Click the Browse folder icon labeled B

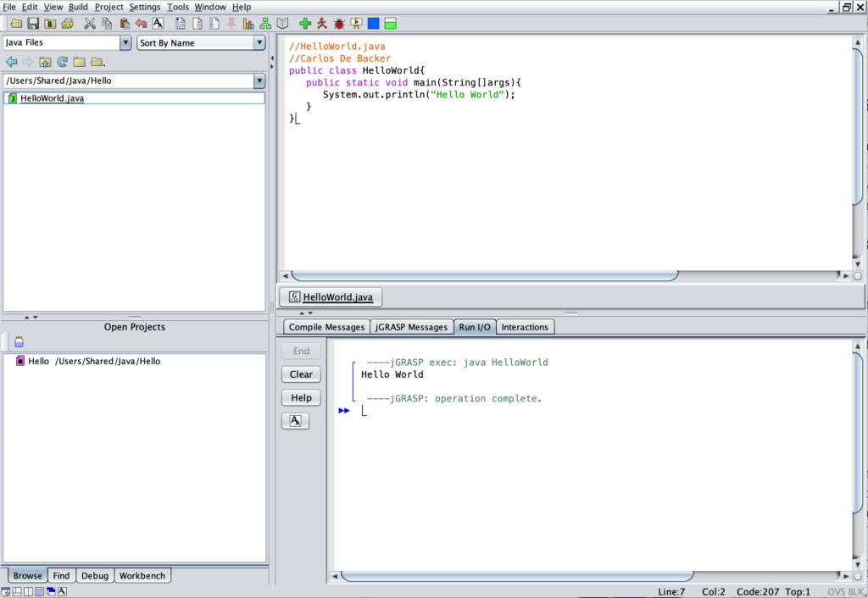[x=50, y=24]
